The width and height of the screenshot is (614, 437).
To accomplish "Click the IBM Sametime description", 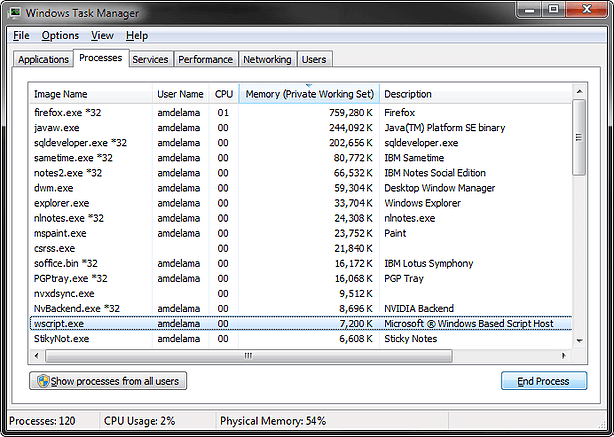I will (414, 158).
